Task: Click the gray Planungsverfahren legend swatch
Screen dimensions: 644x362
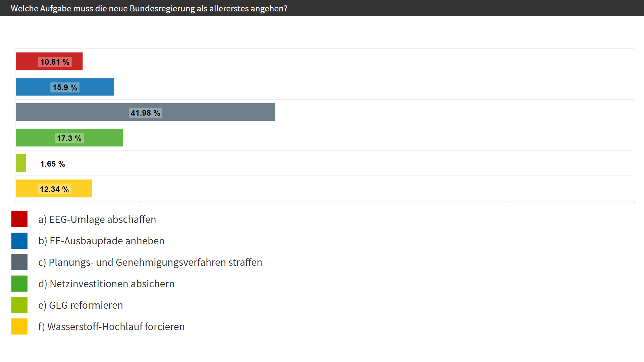Action: 19,262
